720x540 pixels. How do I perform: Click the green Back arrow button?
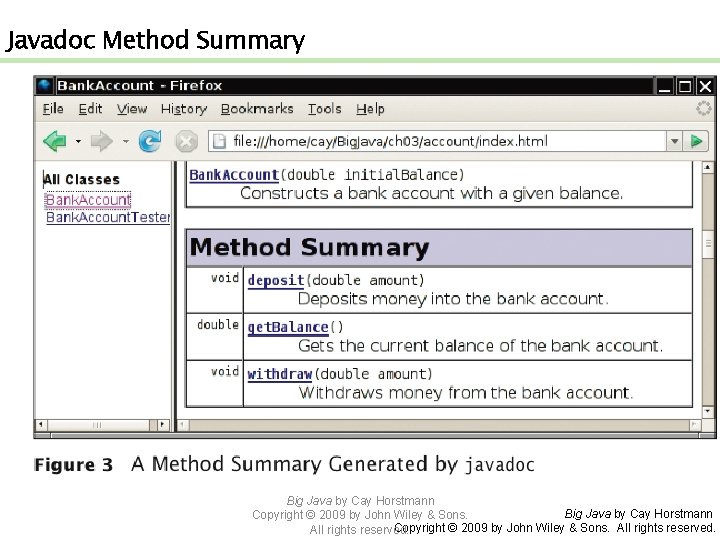click(x=55, y=141)
